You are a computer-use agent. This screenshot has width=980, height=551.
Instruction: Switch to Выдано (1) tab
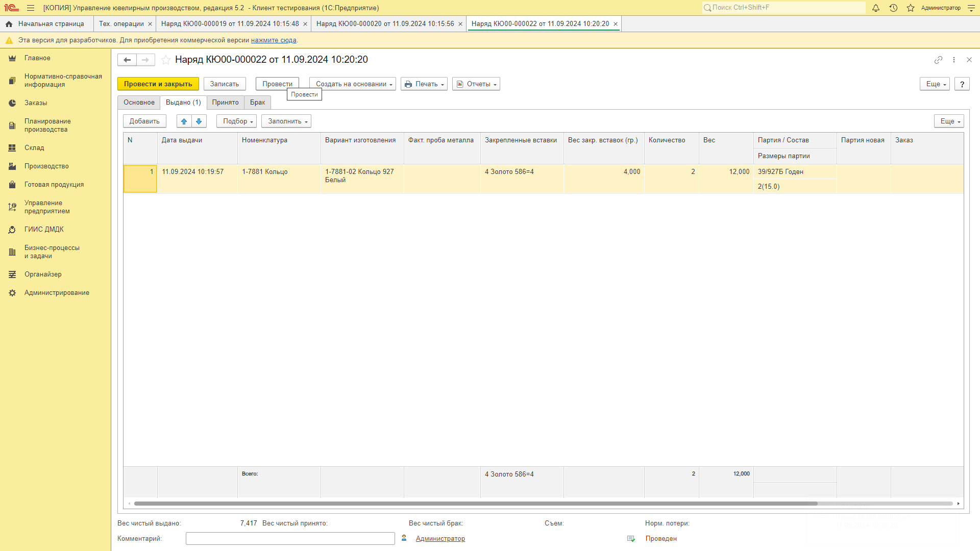click(x=183, y=103)
